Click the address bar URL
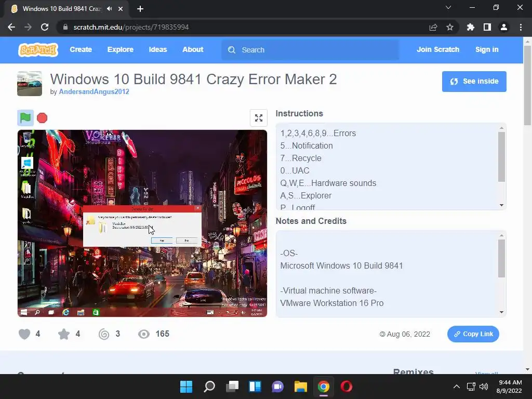The width and height of the screenshot is (532, 399). point(131,27)
